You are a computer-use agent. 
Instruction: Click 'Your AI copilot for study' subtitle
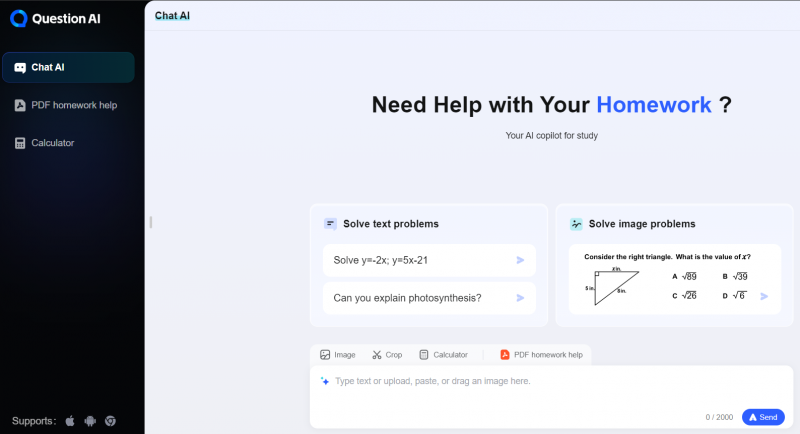[x=552, y=136]
